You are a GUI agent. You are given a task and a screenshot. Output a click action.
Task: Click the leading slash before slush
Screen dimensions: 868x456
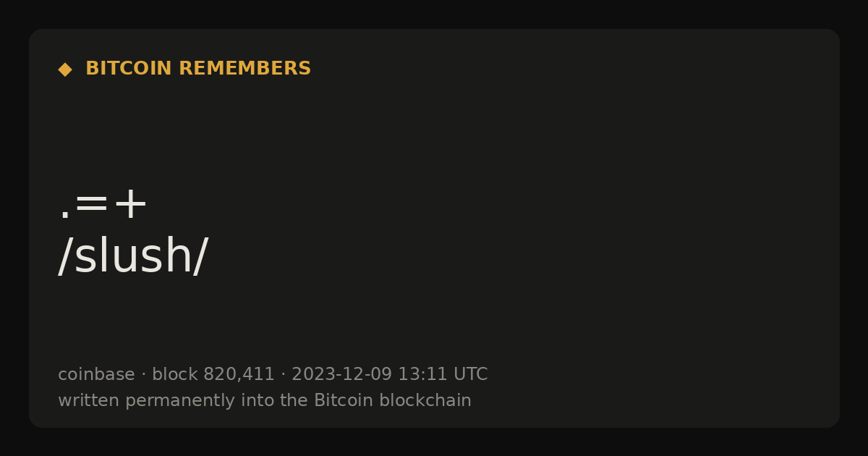[x=66, y=257]
